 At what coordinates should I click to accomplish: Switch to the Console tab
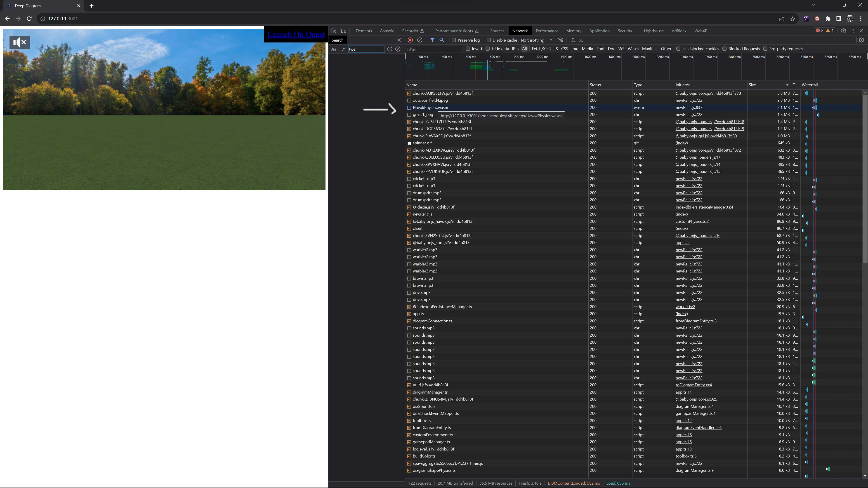387,31
